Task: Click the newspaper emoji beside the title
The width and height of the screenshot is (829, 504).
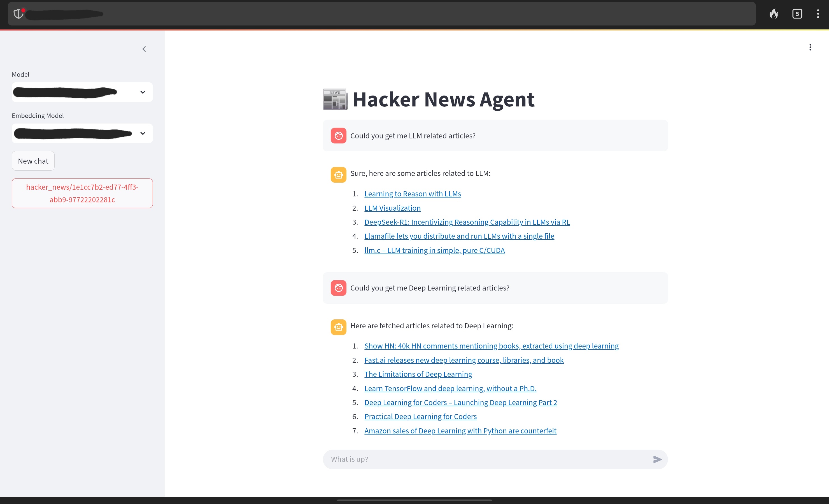Action: 335,99
